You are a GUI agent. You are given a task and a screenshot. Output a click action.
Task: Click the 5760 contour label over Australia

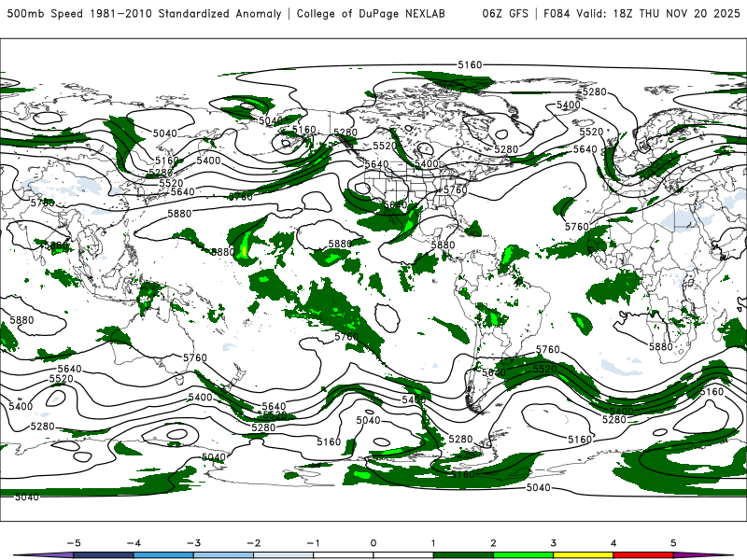coord(195,357)
